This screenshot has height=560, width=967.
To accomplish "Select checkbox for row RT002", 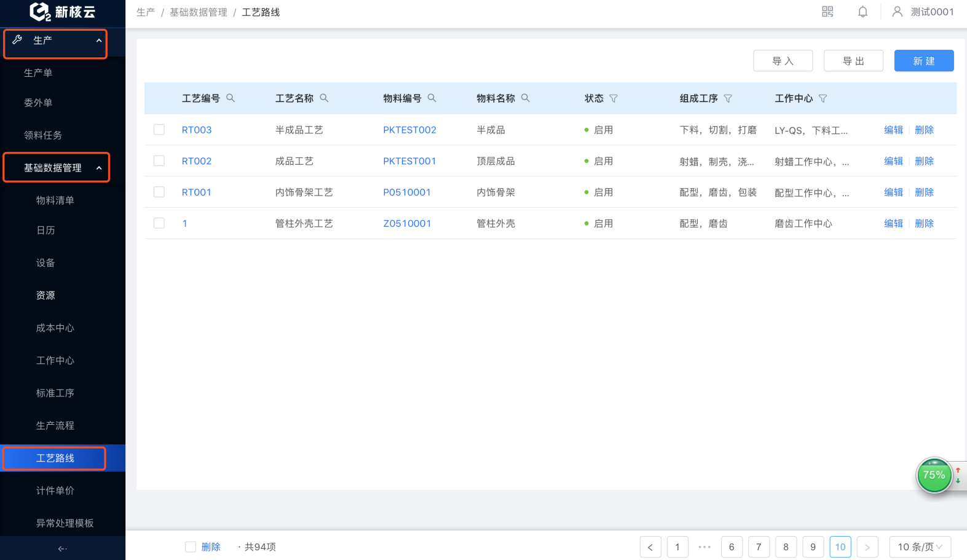I will pos(159,160).
